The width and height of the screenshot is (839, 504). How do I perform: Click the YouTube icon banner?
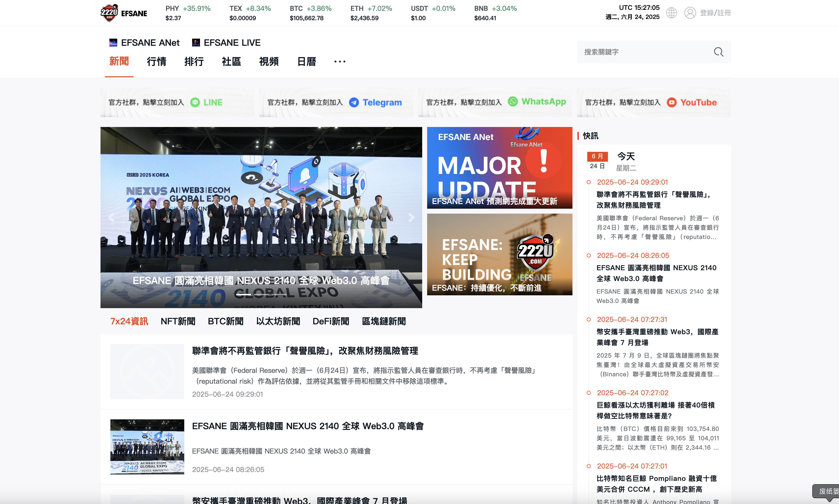[672, 102]
